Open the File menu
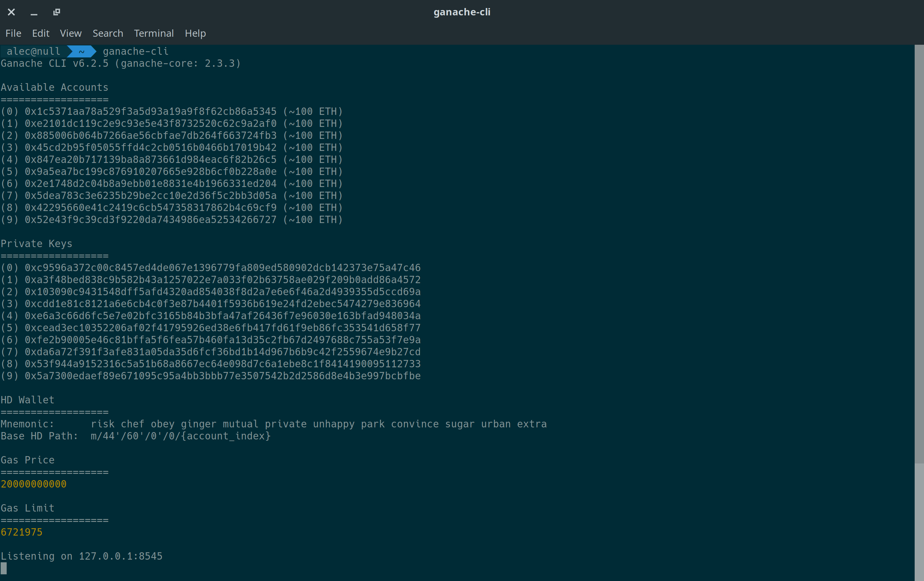Screen dimensions: 924x581 coord(13,33)
